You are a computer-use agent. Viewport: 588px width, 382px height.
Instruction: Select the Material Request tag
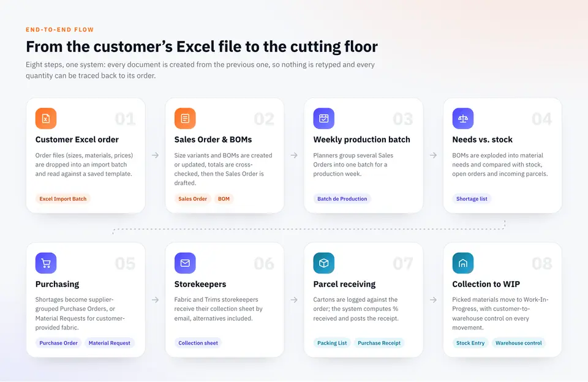pos(110,343)
